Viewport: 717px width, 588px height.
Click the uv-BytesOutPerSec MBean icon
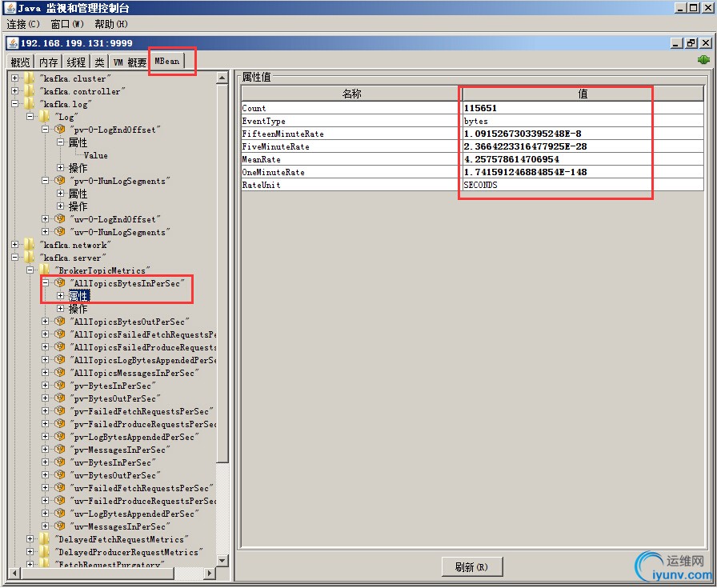click(x=59, y=475)
